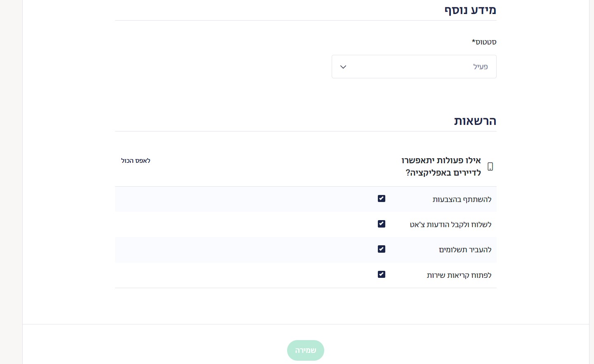Toggle the לפתוח קריאות שירות checkbox
The image size is (594, 364).
[x=381, y=275]
